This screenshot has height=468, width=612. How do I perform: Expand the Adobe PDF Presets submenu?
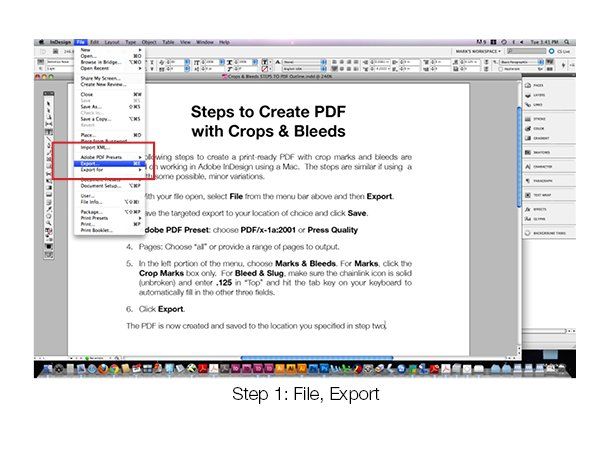110,157
